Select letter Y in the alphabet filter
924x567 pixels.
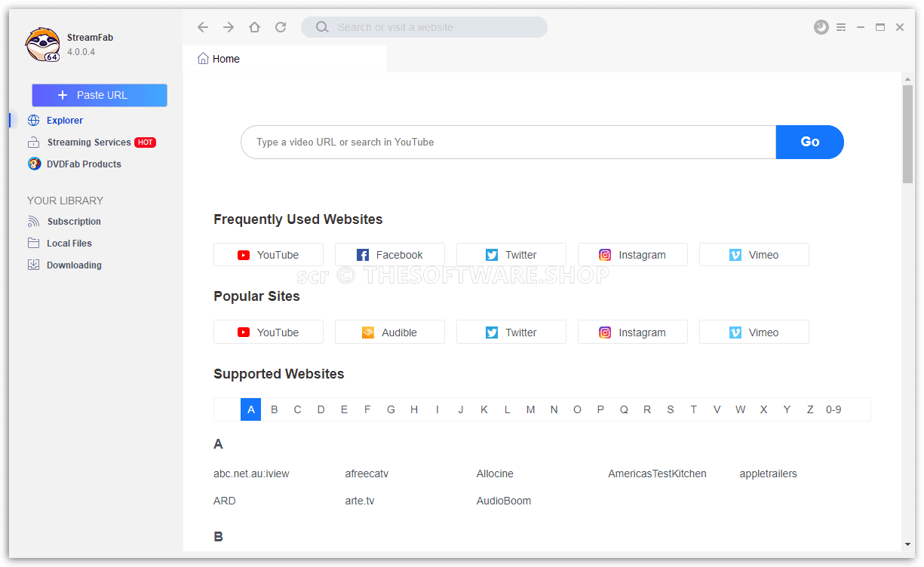(x=787, y=409)
